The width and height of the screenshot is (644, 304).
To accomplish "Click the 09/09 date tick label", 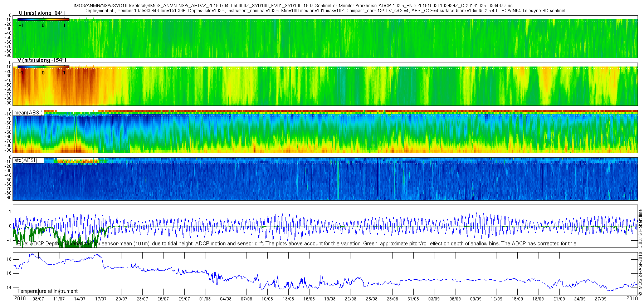I will click(x=476, y=299).
